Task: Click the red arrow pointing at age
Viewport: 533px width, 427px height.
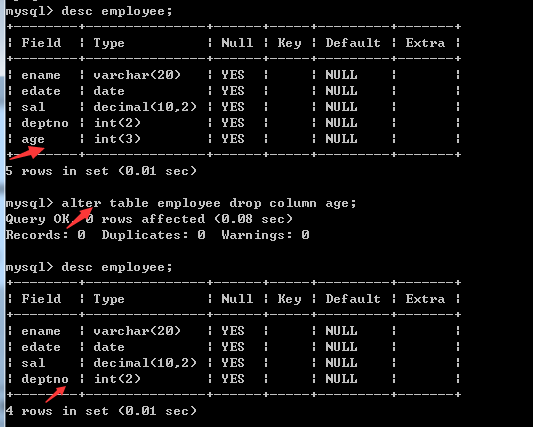Action: click(27, 152)
